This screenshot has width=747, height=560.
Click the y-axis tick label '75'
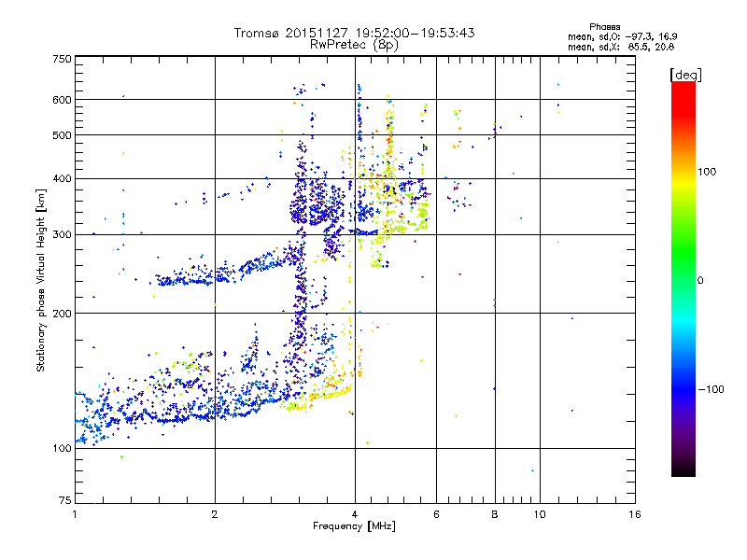[65, 500]
